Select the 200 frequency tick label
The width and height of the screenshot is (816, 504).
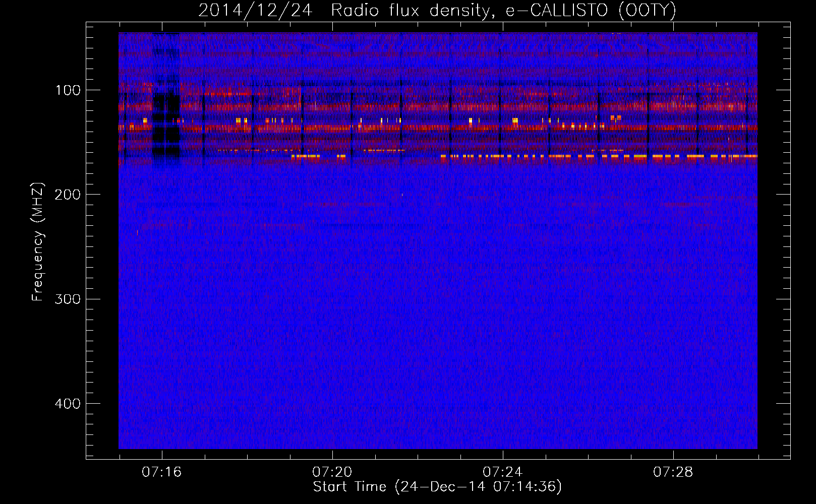[68, 195]
